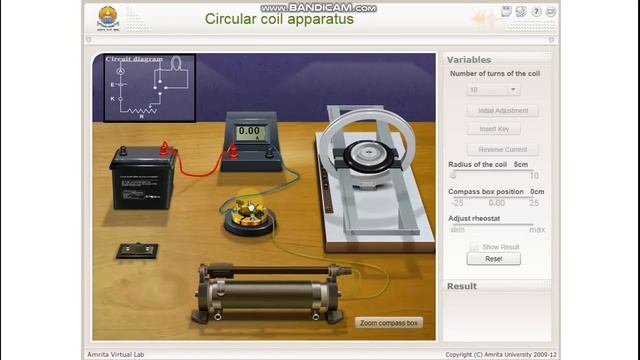Click the Compass box position slider

[493, 198]
